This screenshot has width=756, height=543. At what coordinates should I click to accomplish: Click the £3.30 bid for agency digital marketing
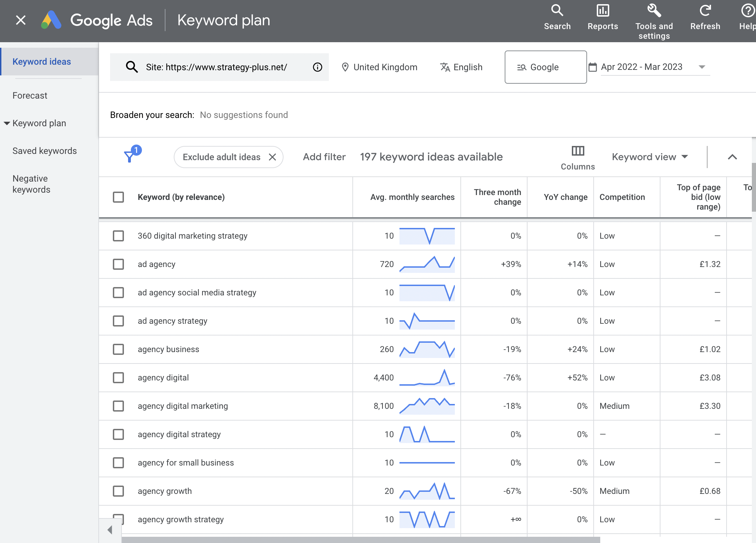[710, 406]
